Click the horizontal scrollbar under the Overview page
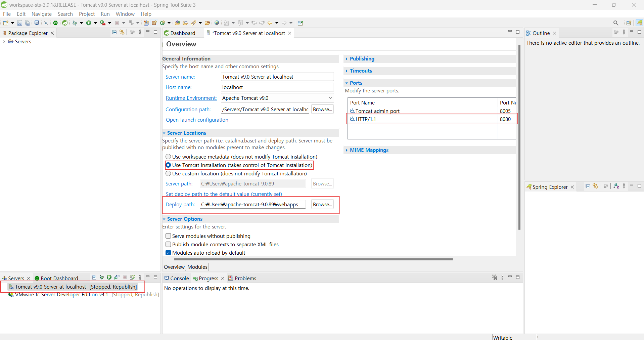644x340 pixels. [x=313, y=259]
